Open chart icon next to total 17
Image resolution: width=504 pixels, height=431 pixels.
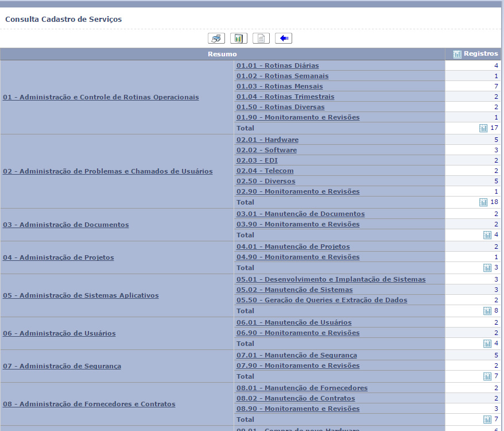coord(483,128)
